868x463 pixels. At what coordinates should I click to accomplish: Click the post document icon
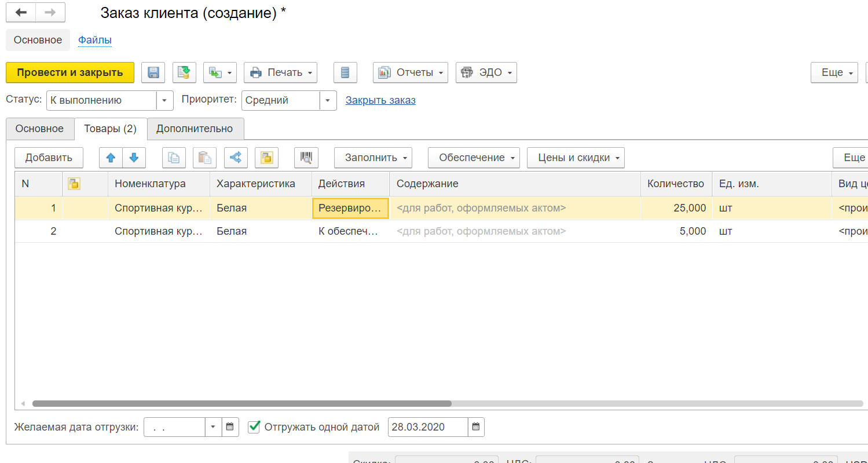(x=184, y=72)
